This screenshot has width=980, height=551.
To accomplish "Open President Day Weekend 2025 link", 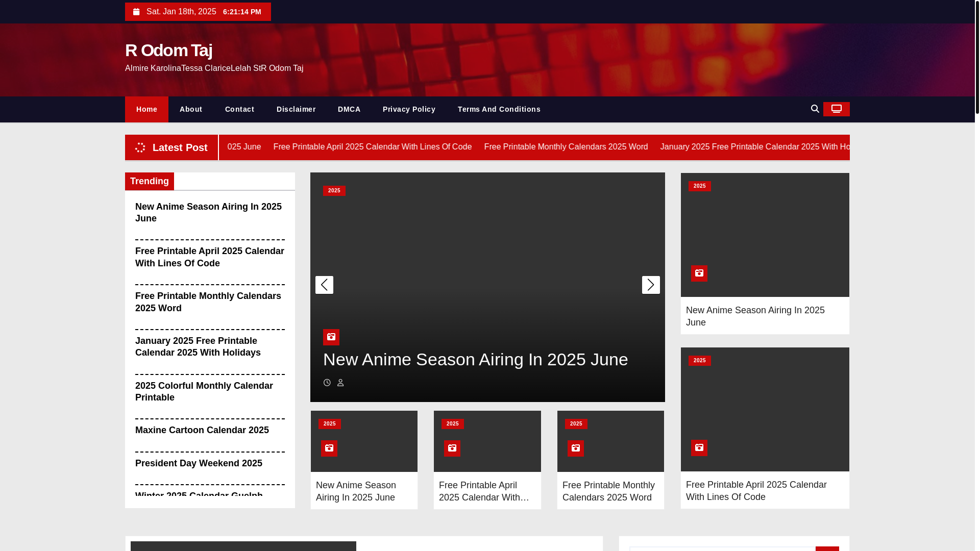I will coord(199,463).
